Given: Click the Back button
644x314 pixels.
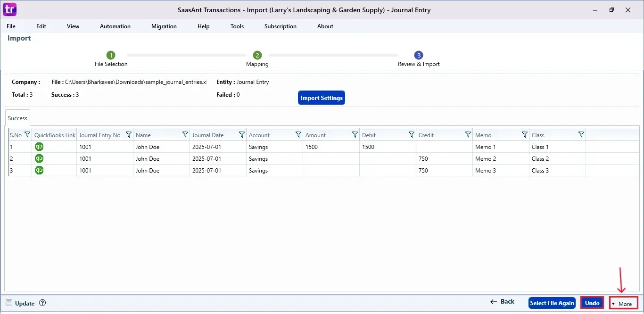Looking at the screenshot, I should (502, 302).
